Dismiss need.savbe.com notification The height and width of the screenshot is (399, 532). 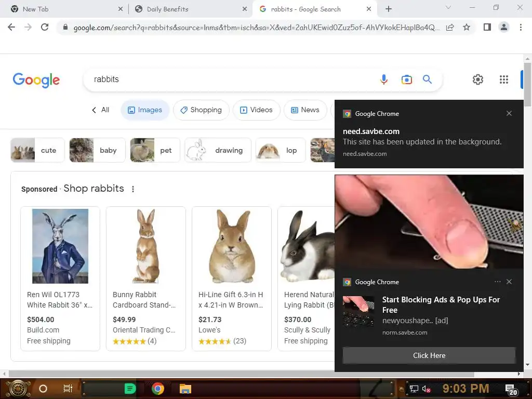509,113
